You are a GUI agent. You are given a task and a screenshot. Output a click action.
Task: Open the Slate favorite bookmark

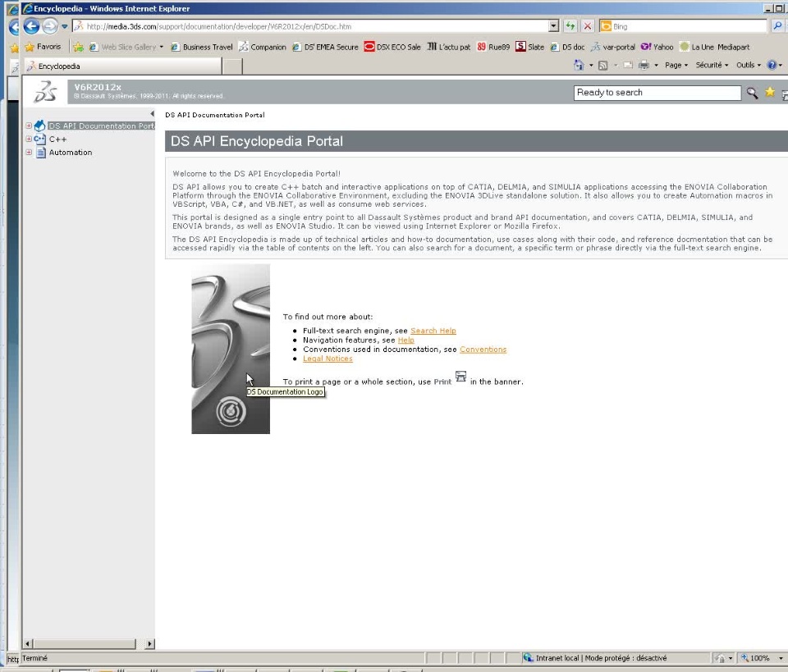tap(529, 47)
